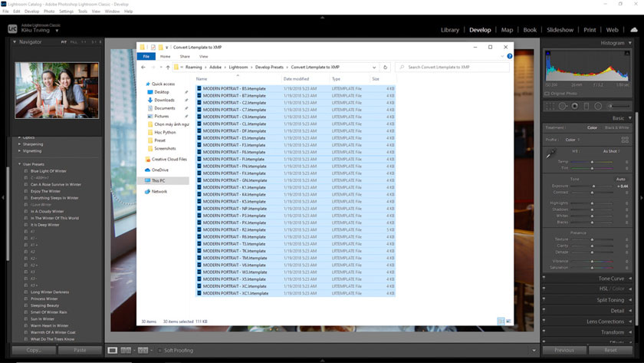The height and width of the screenshot is (363, 644).
Task: Expand the Explorer ribbon chevron
Action: pyautogui.click(x=502, y=56)
